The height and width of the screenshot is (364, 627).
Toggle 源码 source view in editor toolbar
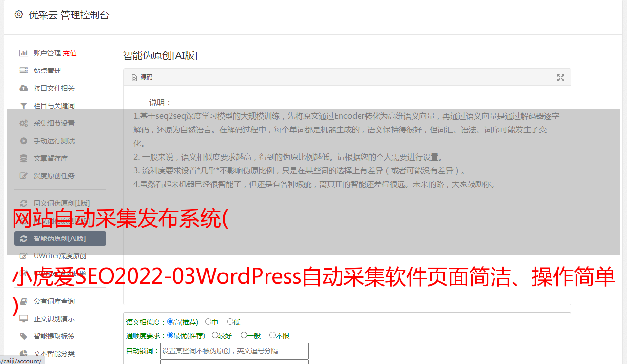click(142, 77)
